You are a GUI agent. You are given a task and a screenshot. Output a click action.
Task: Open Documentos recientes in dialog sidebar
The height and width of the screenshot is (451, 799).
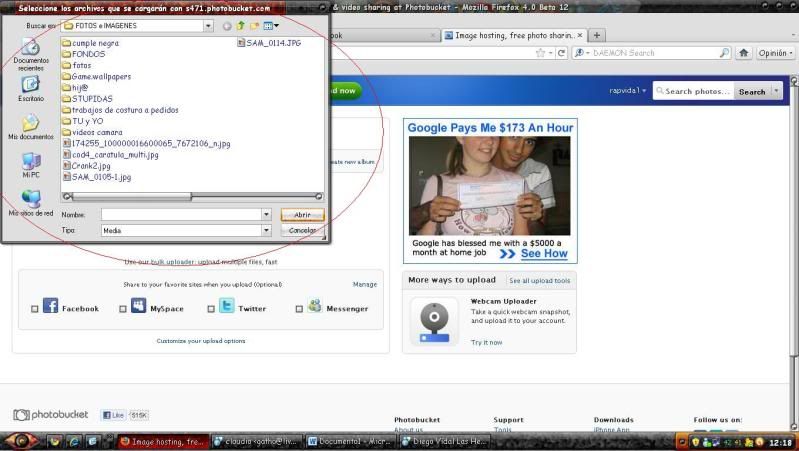(31, 55)
